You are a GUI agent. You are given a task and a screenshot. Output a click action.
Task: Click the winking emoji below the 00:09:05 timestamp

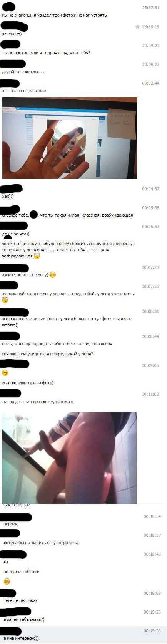pos(5,373)
